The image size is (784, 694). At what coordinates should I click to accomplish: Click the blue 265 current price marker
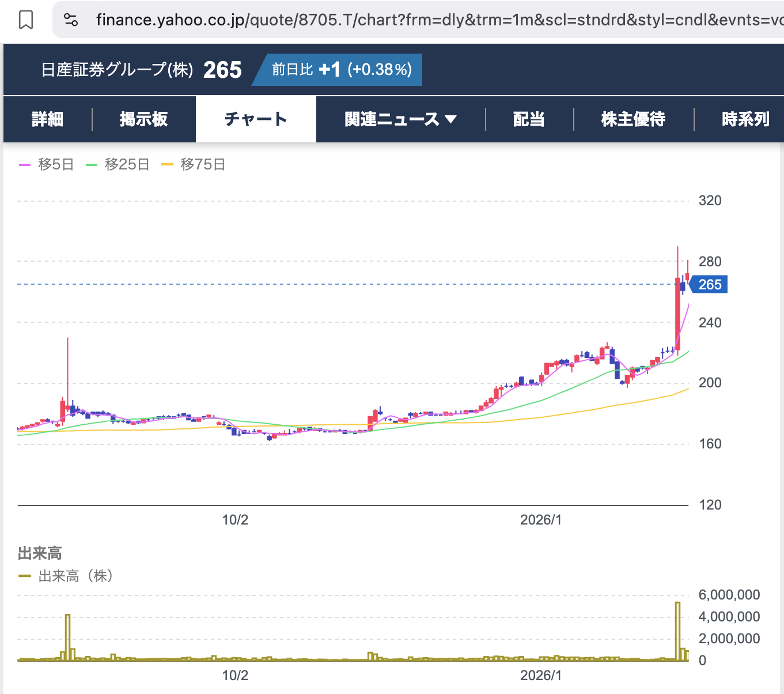pyautogui.click(x=709, y=285)
